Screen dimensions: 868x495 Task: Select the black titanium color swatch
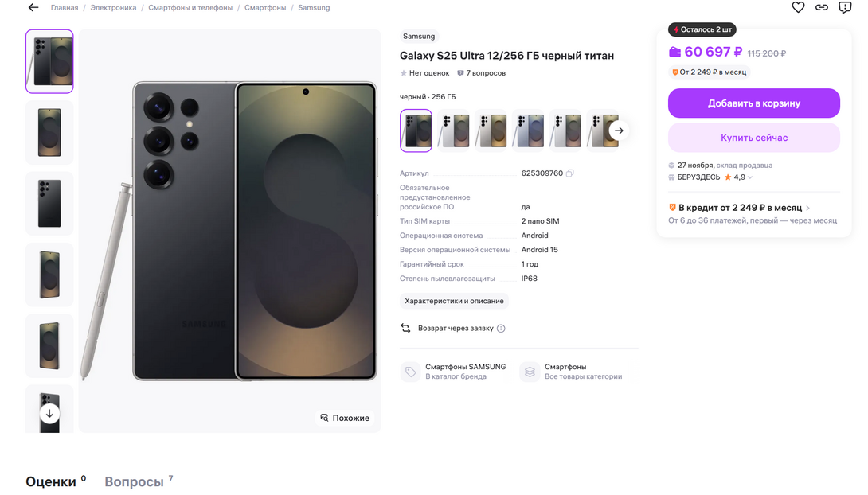point(416,131)
